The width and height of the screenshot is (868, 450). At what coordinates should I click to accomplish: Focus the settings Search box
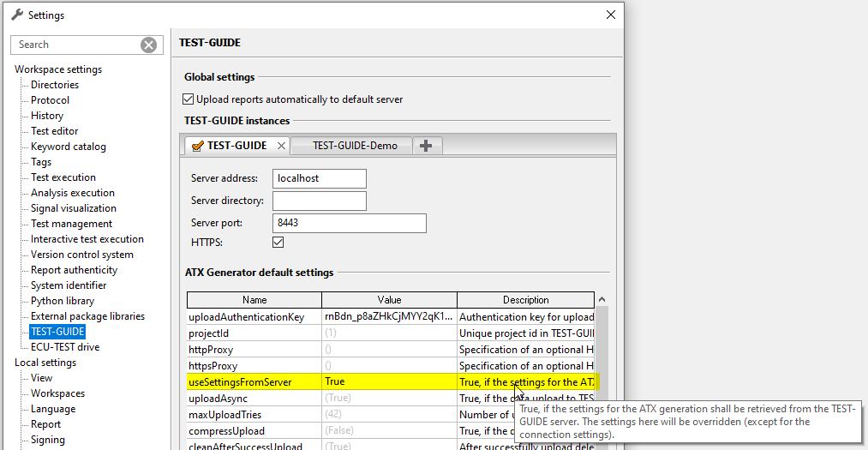(x=77, y=45)
